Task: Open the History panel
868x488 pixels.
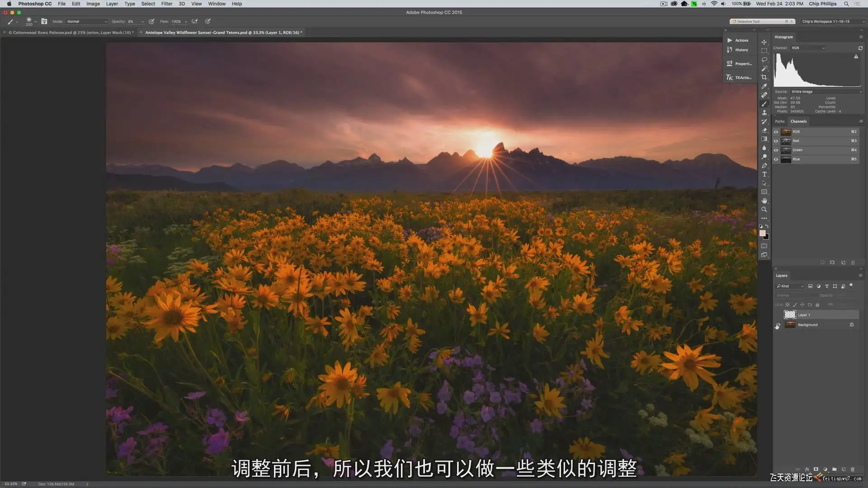Action: click(739, 50)
